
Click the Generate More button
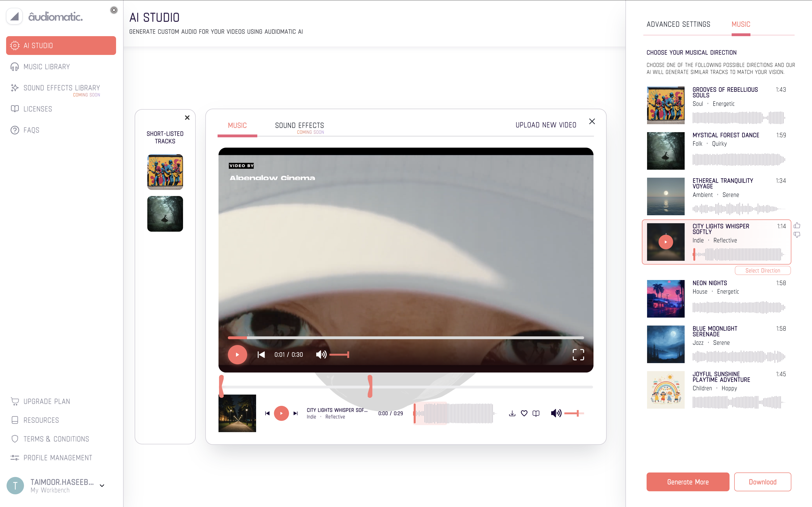point(687,482)
